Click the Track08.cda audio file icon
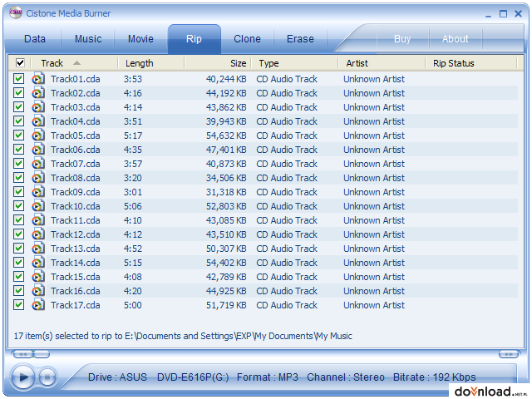532x399 pixels. click(38, 178)
